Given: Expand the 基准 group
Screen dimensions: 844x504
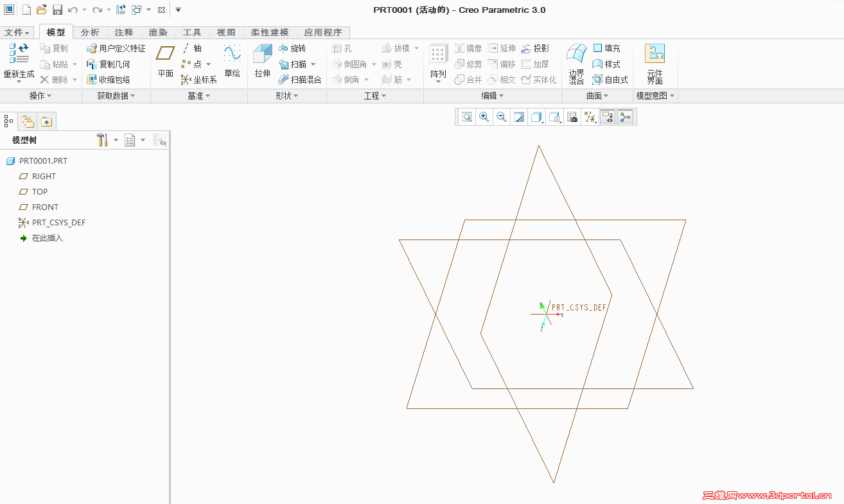Looking at the screenshot, I should click(199, 96).
